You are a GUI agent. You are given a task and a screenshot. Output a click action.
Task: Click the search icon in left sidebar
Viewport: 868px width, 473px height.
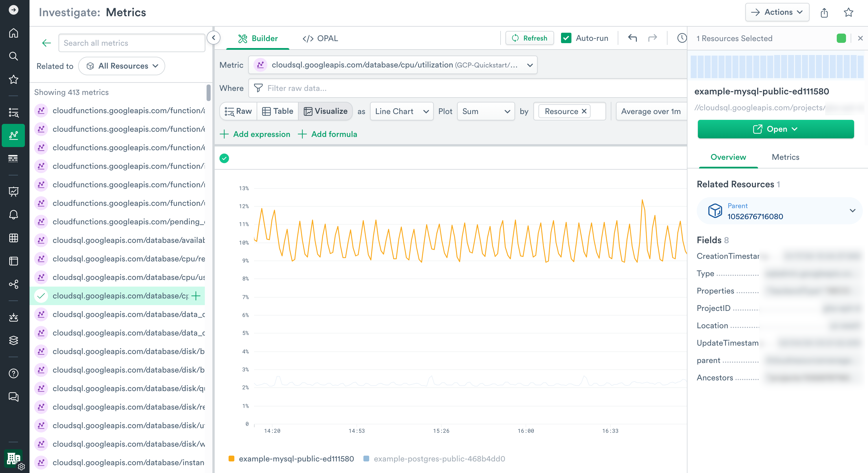(x=14, y=56)
